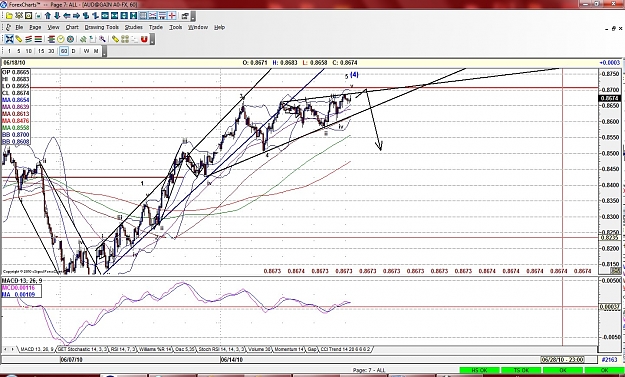Select the 5 minute timeframe

tap(19, 51)
